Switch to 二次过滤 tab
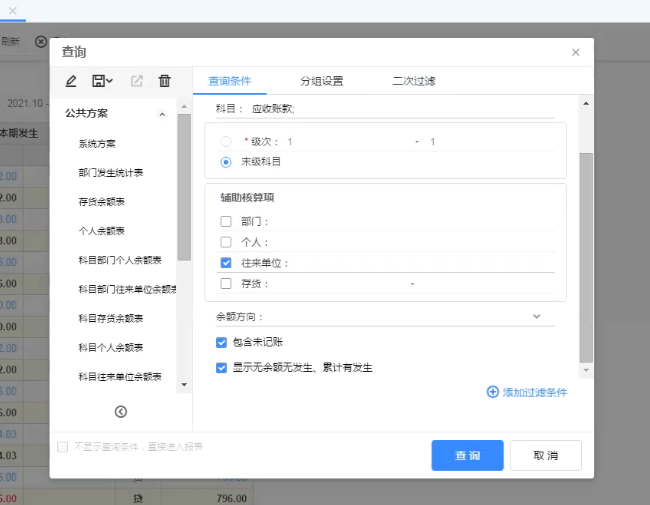 414,81
